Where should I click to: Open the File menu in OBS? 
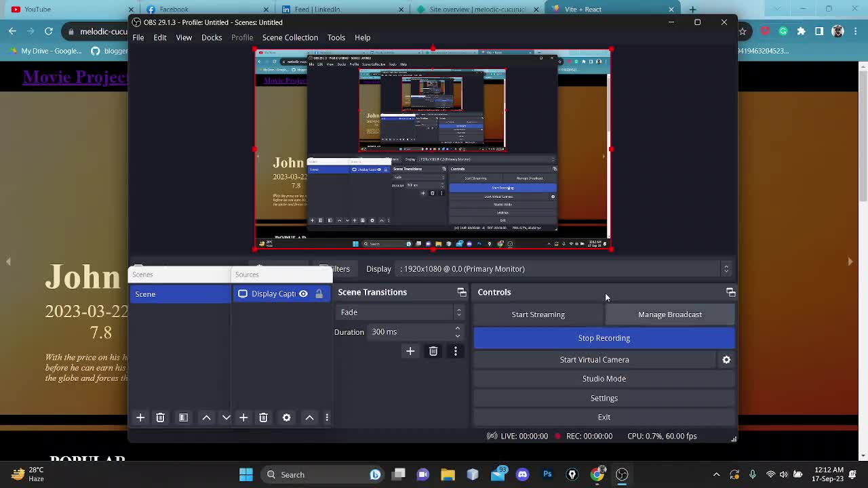click(x=138, y=37)
